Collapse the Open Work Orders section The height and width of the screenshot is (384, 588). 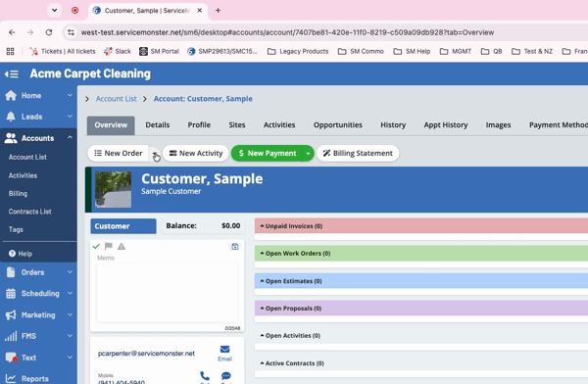pos(262,253)
